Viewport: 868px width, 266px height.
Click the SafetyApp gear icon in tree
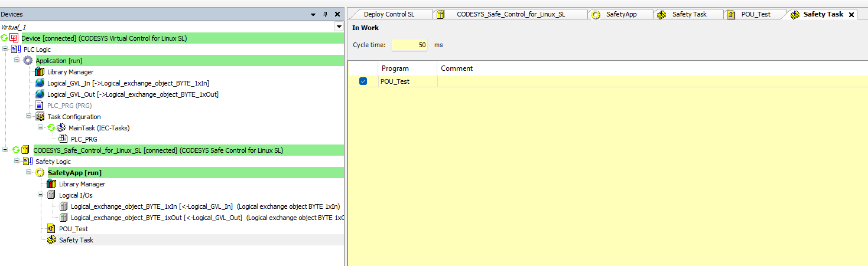(x=40, y=173)
